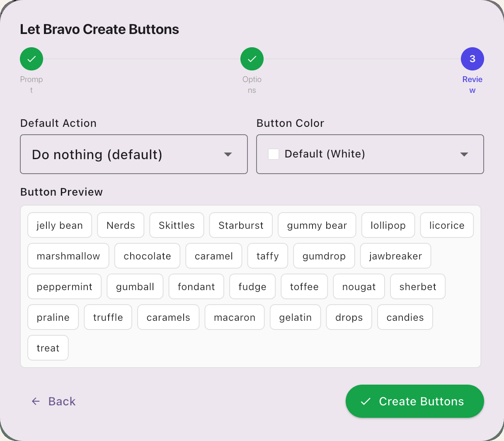Click the licorice preview button
This screenshot has height=441, width=504.
447,225
